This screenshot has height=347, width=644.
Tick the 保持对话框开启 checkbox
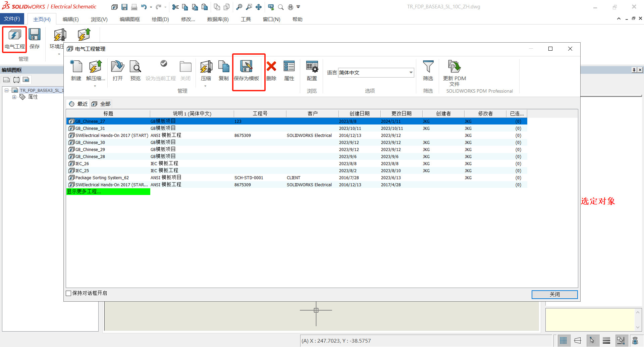68,293
